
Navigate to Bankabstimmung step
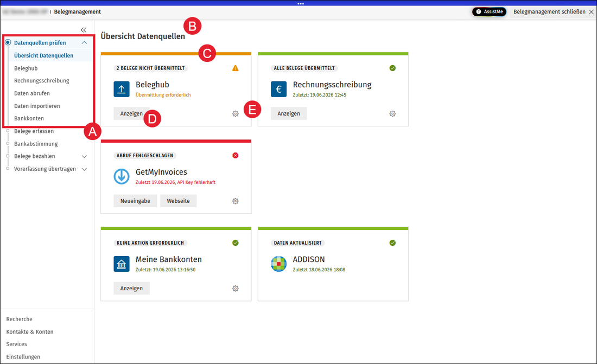point(36,144)
